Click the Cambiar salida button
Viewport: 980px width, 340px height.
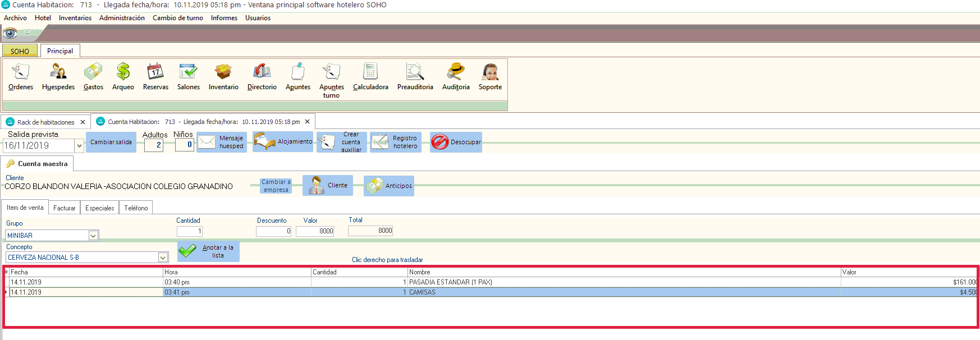click(111, 143)
